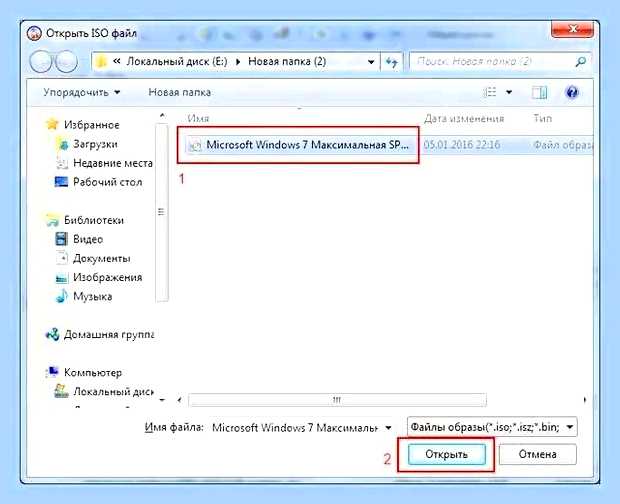The height and width of the screenshot is (504, 620).
Task: Click the Музыка note icon
Action: tap(62, 296)
